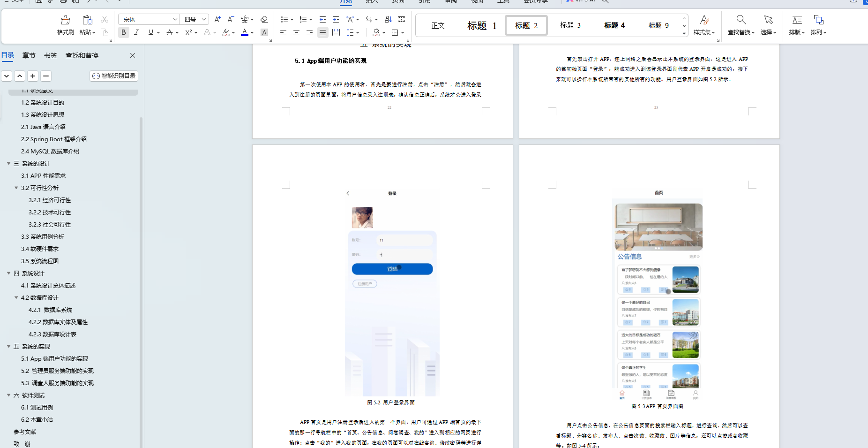Click the bulleted list icon

[284, 19]
